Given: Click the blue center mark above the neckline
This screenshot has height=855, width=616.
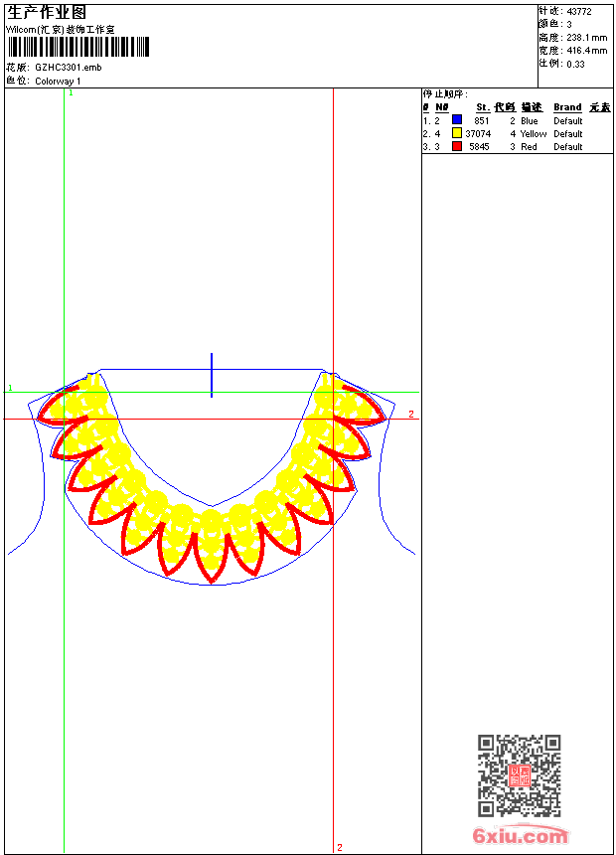Looking at the screenshot, I should 212,375.
